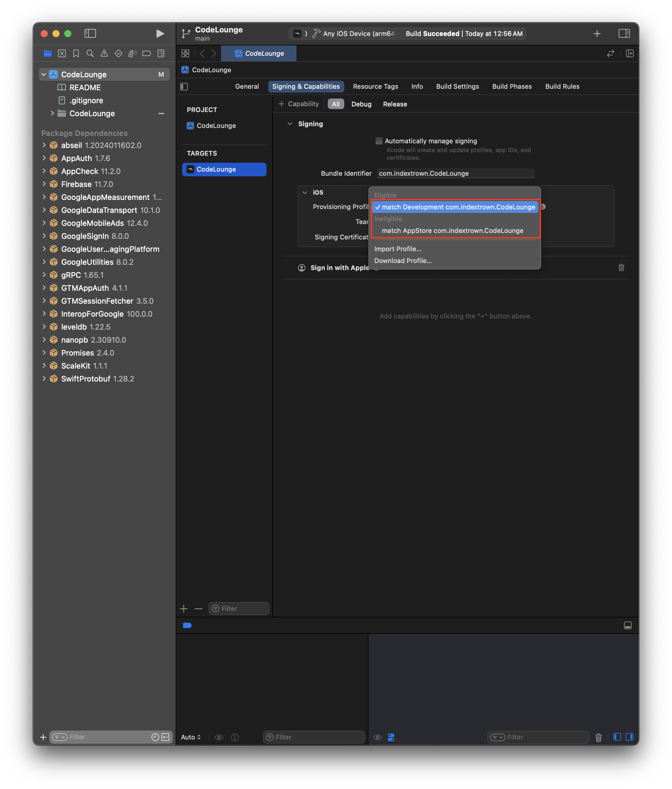This screenshot has height=789, width=672.
Task: Expand the CodeLounge folder
Action: 52,113
